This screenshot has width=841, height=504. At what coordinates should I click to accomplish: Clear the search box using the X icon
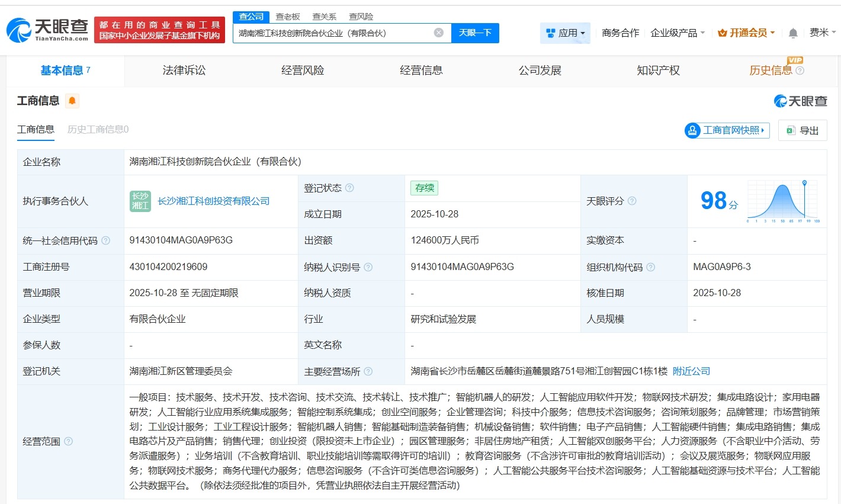coord(438,33)
